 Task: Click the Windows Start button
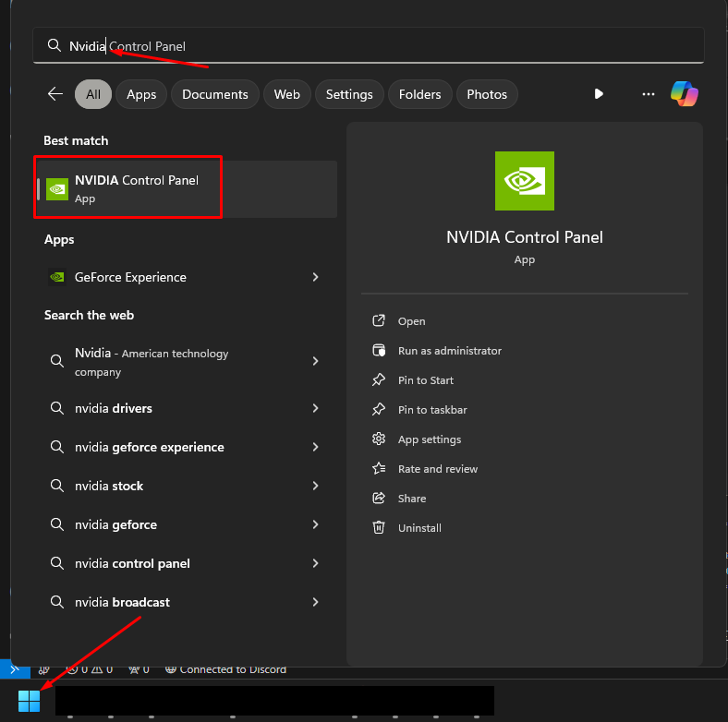[29, 701]
